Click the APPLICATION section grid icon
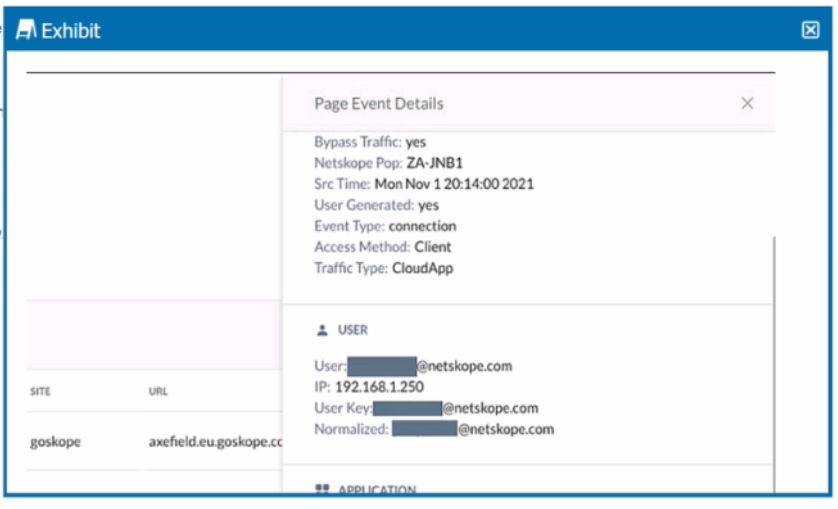Screen dimensions: 838x509 (x=322, y=489)
